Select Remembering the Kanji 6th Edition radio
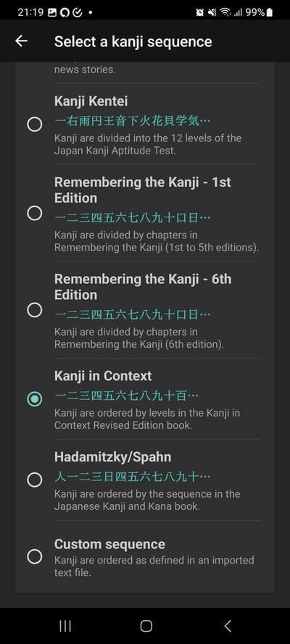The width and height of the screenshot is (290, 644). (35, 310)
